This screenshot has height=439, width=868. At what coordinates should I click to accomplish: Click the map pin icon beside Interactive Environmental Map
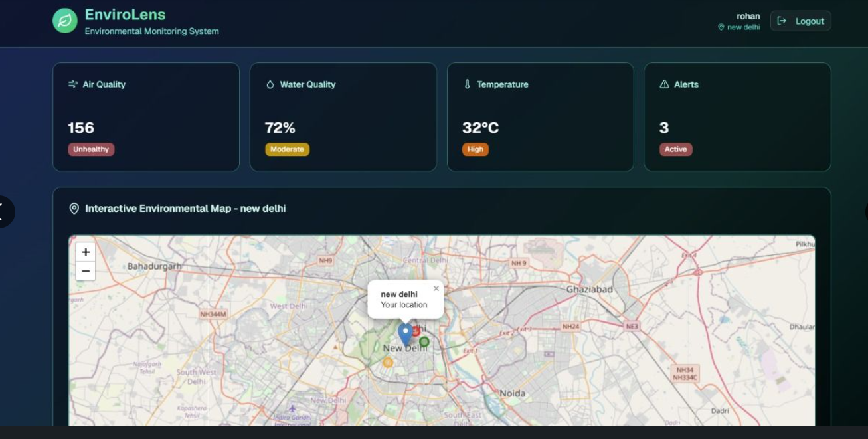tap(74, 209)
